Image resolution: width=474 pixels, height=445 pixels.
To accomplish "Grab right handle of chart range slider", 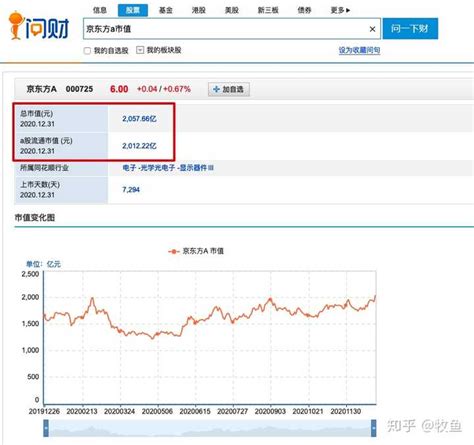I will 374,428.
